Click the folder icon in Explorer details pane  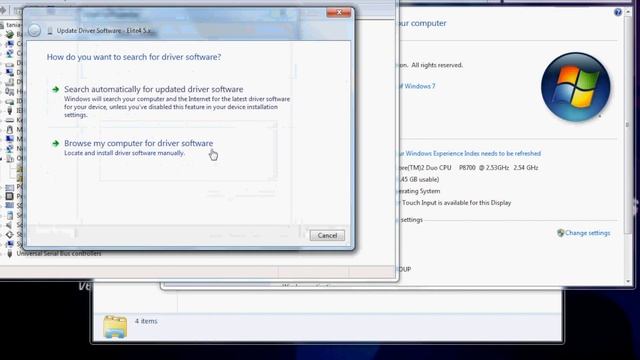point(115,327)
